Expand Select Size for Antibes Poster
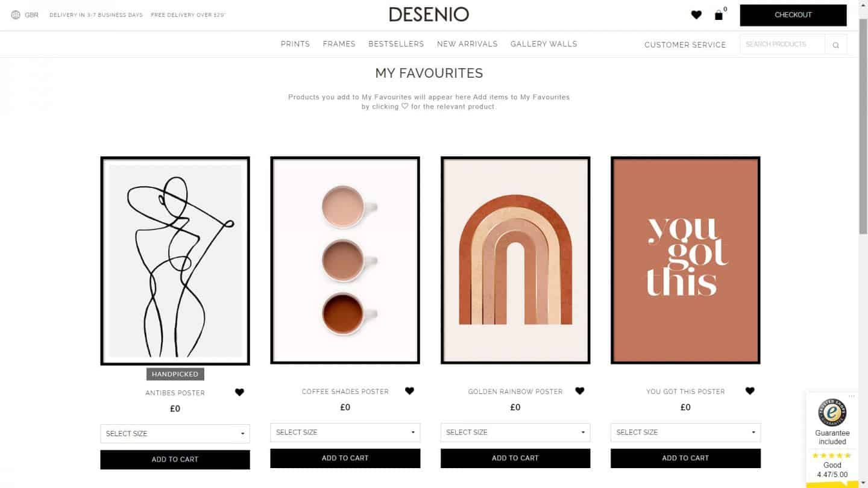The image size is (868, 488). pyautogui.click(x=175, y=434)
